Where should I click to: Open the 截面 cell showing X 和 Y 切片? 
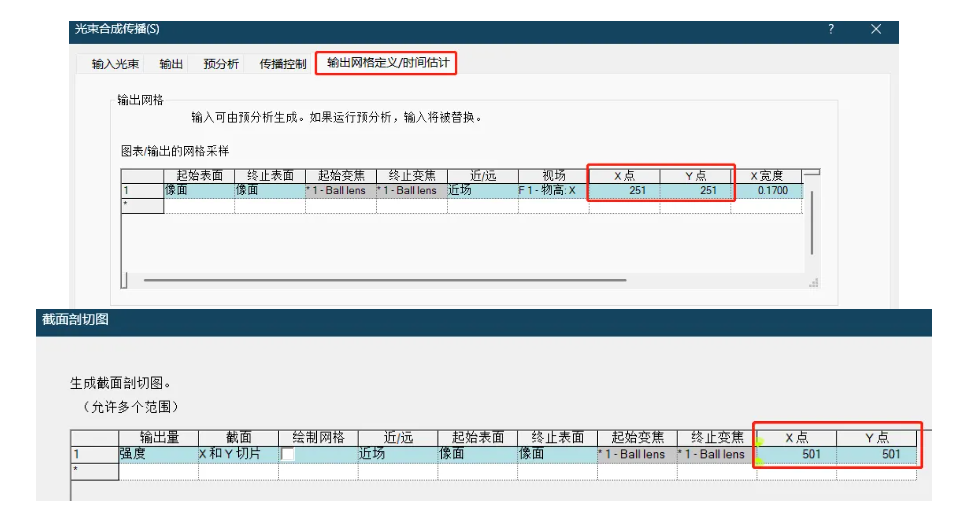tap(238, 454)
